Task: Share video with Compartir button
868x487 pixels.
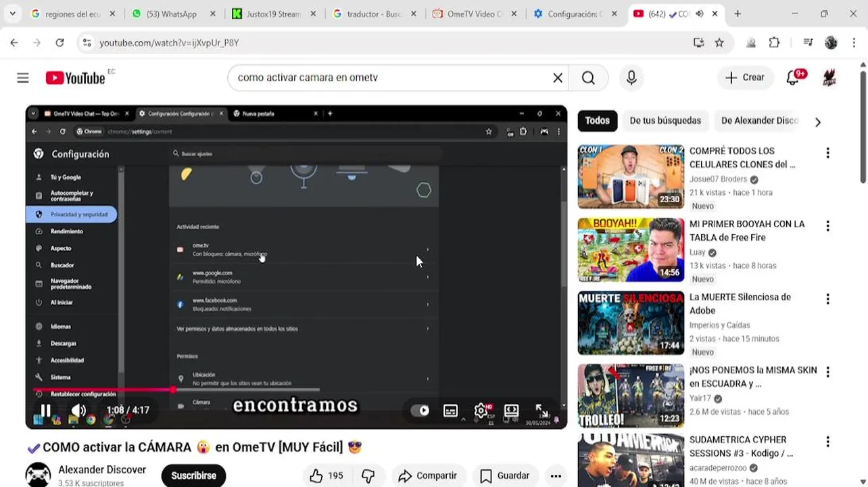Action: pyautogui.click(x=428, y=476)
